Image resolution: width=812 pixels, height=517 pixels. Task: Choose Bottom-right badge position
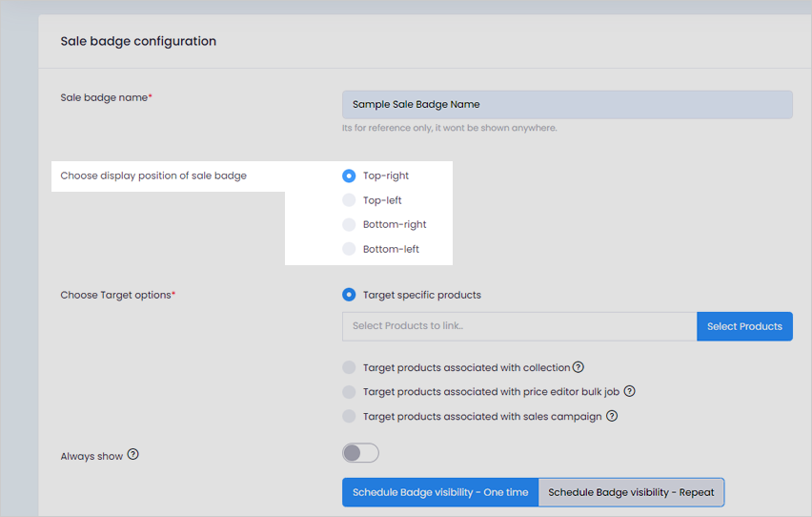[x=349, y=224]
